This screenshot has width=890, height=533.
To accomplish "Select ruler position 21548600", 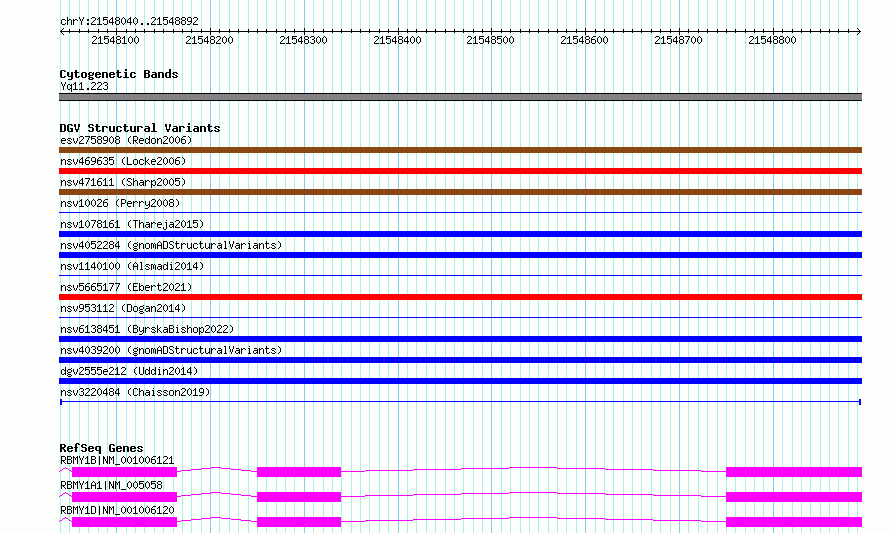I will click(x=584, y=40).
